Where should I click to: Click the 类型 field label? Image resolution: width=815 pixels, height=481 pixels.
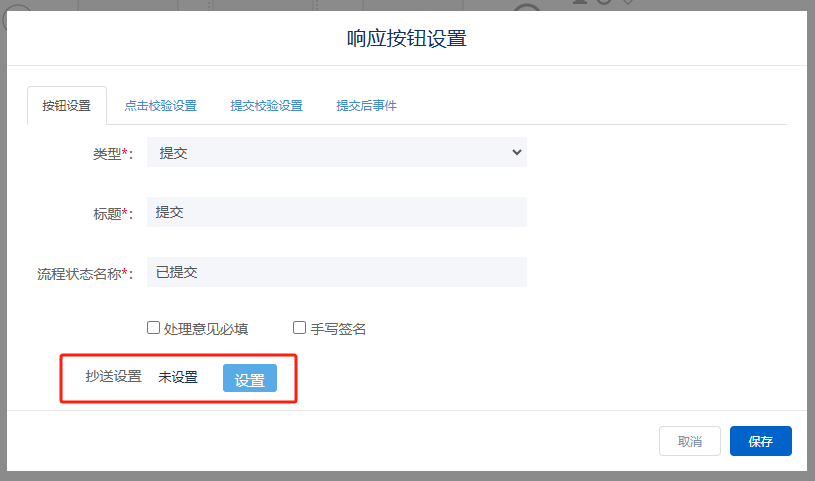click(x=106, y=153)
